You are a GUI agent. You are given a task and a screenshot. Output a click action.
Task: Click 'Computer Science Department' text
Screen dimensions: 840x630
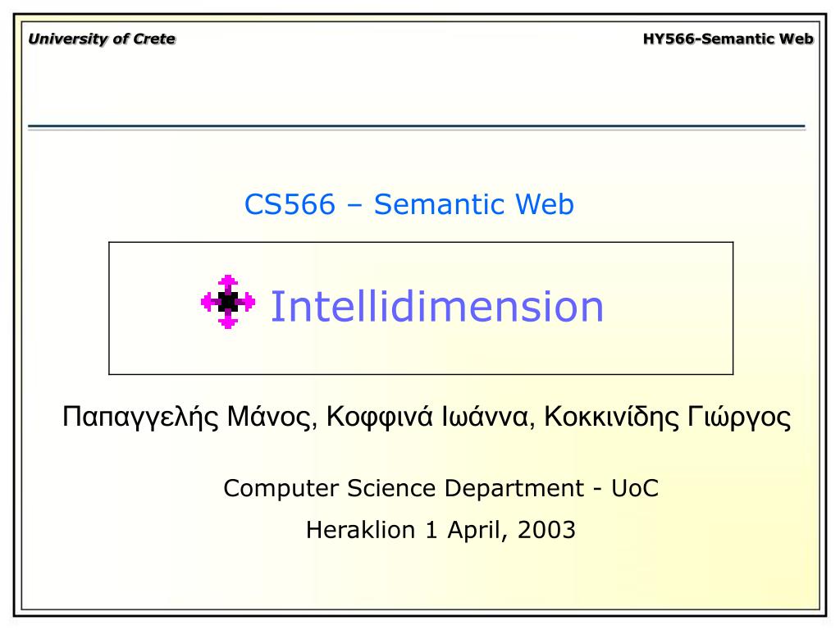(x=404, y=488)
